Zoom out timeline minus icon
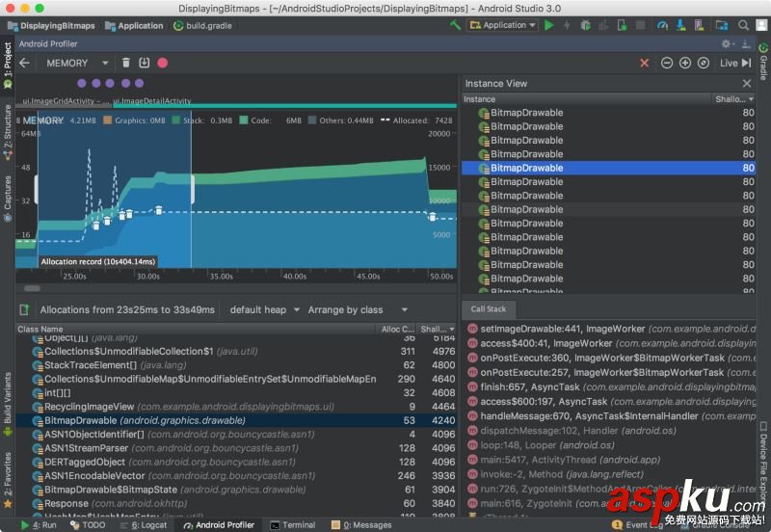771x532 pixels. pyautogui.click(x=667, y=63)
